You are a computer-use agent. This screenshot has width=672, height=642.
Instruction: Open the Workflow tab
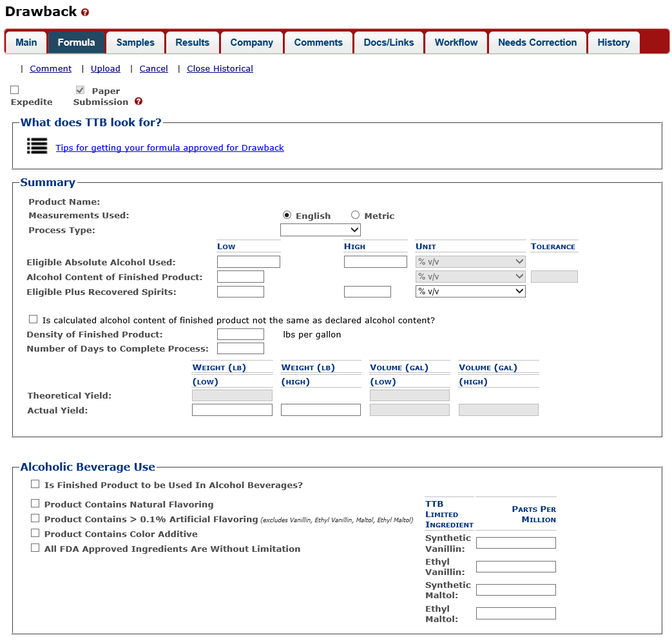(x=456, y=42)
